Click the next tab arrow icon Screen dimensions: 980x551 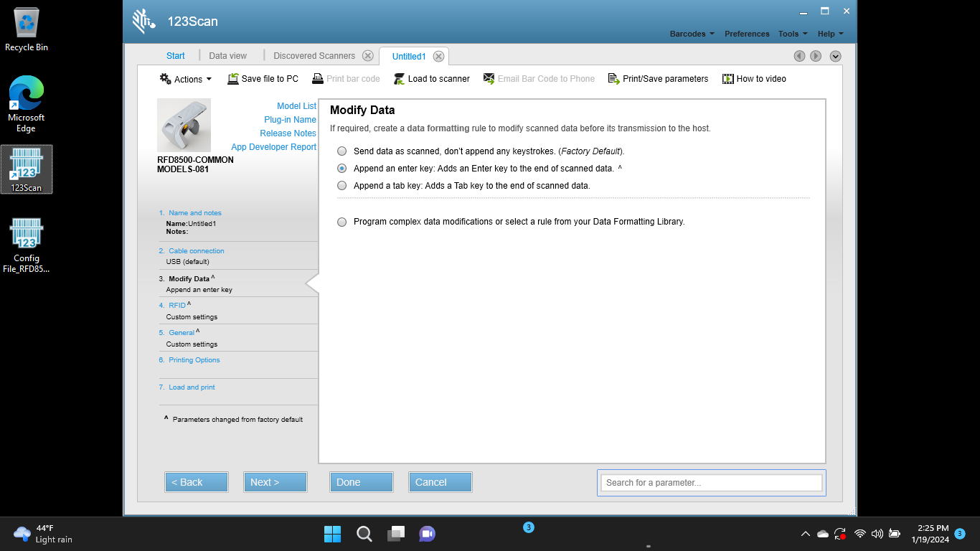tap(816, 56)
